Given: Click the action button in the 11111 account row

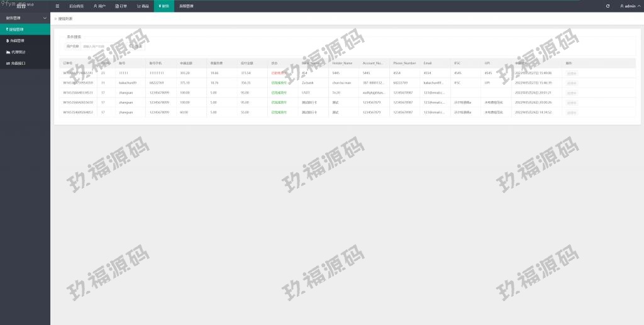Looking at the screenshot, I should [x=571, y=73].
